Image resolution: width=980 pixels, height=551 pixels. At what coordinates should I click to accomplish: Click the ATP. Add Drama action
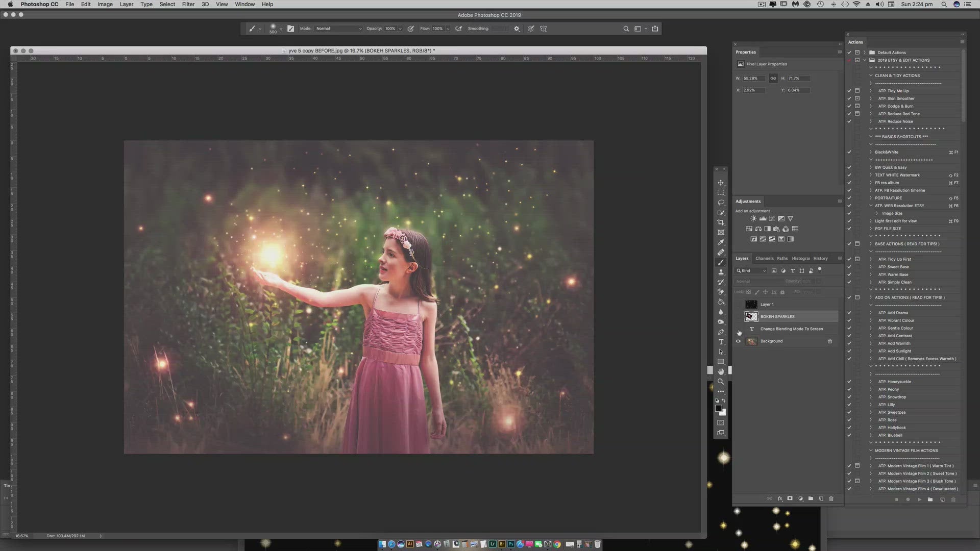tap(893, 313)
